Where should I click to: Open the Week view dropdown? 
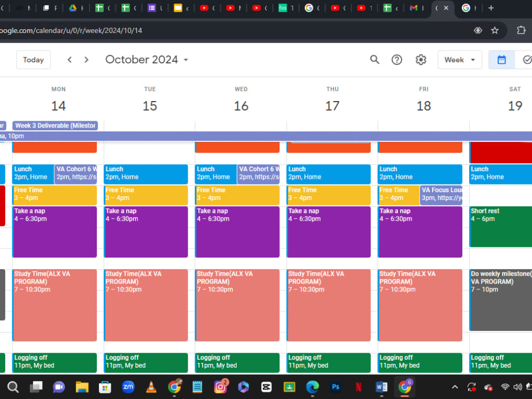pos(460,60)
